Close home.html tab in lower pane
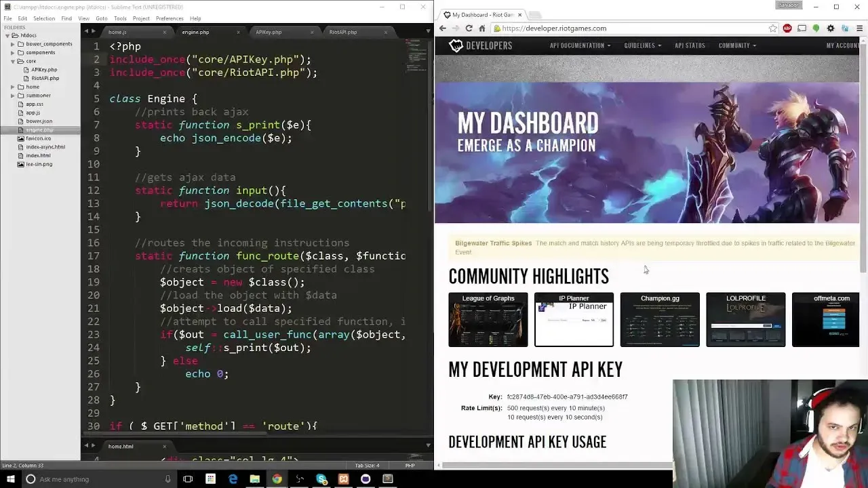Viewport: 868px width, 488px height. [164, 446]
